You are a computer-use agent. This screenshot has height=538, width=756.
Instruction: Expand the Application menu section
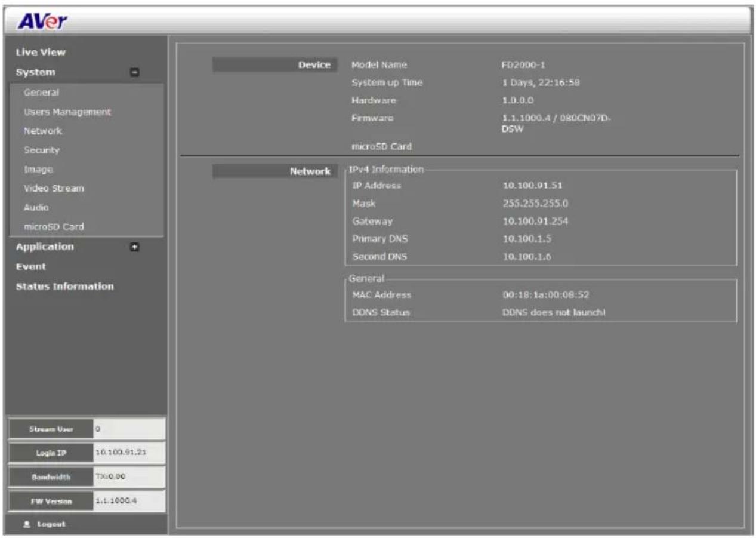click(x=135, y=247)
